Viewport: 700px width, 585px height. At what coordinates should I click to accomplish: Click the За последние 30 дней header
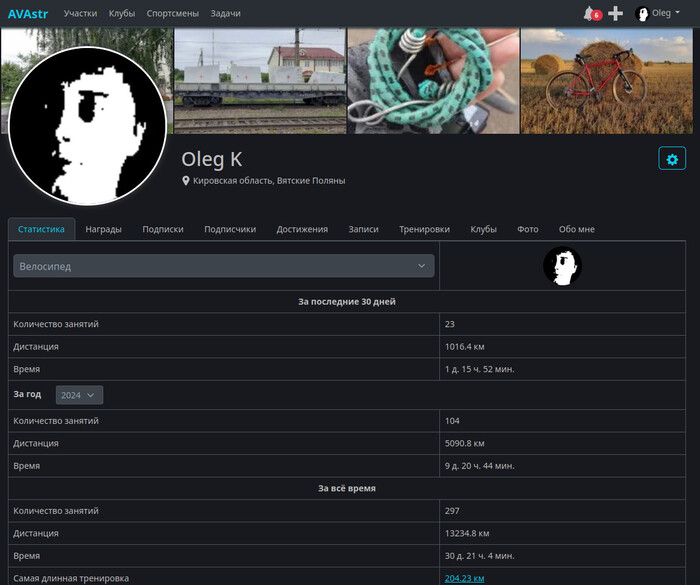pos(347,302)
